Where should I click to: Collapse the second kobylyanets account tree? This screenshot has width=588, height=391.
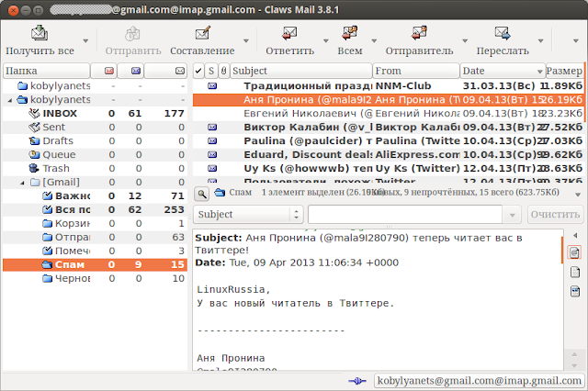coord(10,100)
